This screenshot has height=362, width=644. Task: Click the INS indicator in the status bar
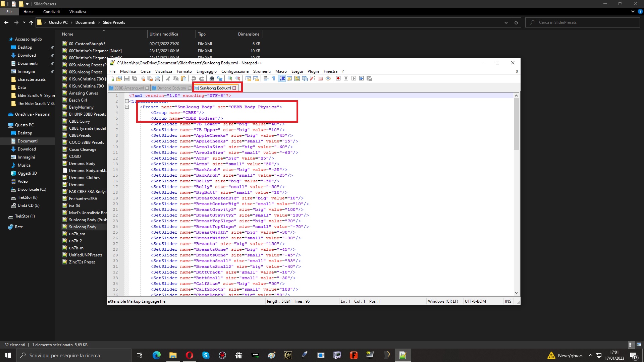tap(508, 301)
